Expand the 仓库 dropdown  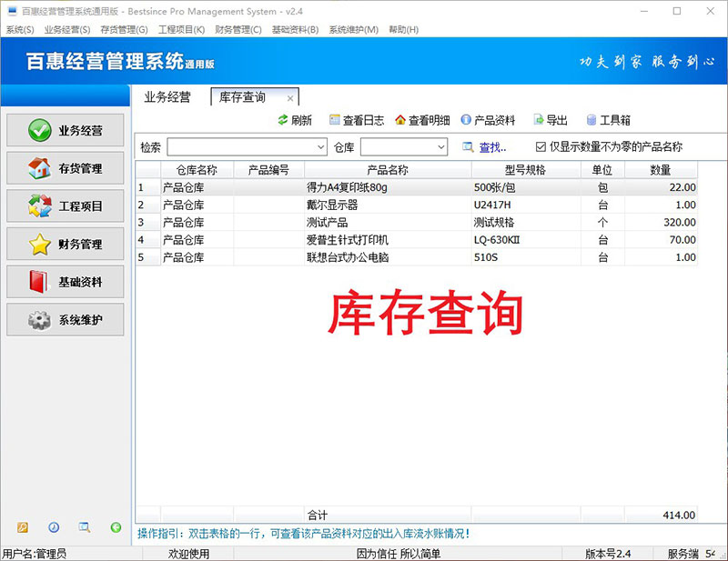click(x=441, y=147)
